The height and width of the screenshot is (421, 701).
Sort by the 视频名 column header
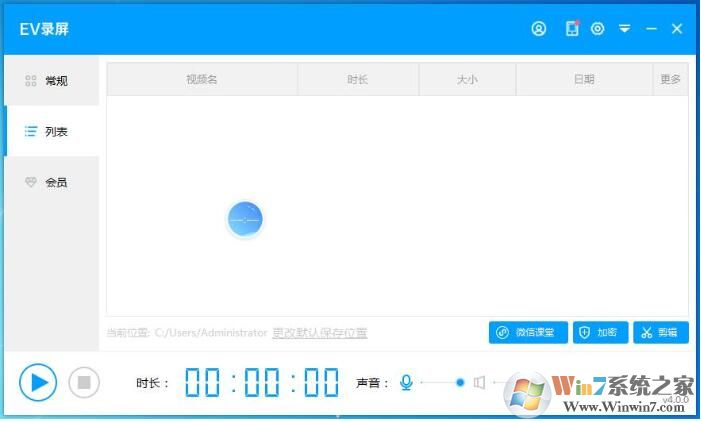click(202, 80)
